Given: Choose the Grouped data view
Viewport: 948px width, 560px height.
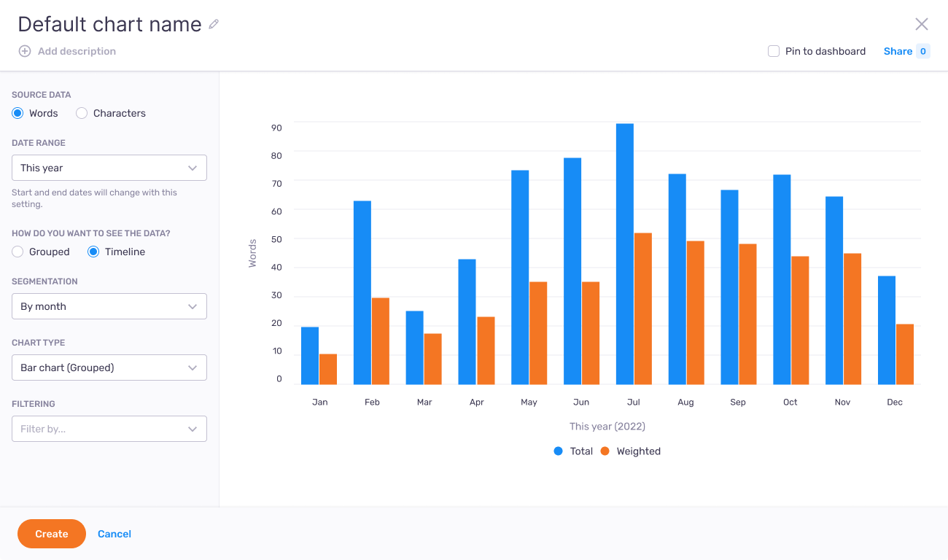Looking at the screenshot, I should point(18,252).
